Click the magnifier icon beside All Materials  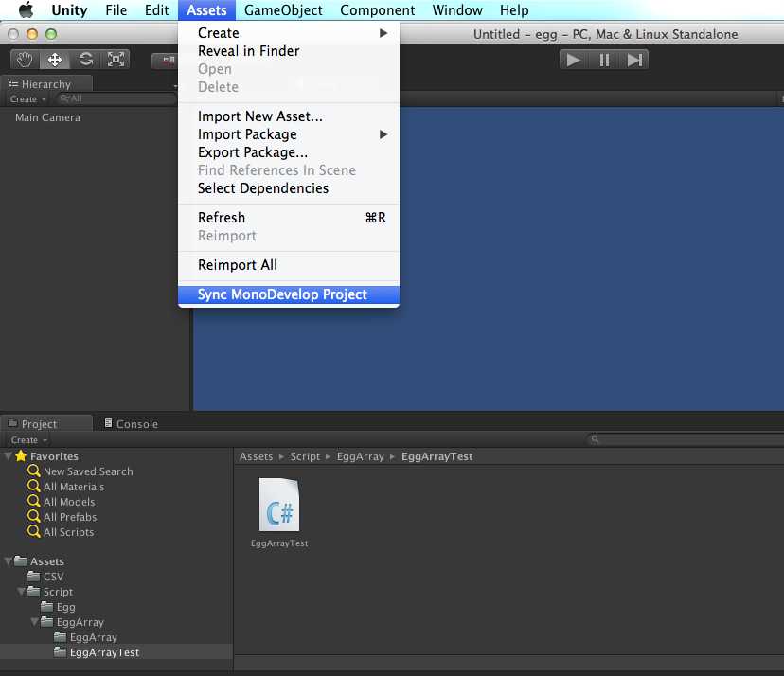click(34, 486)
